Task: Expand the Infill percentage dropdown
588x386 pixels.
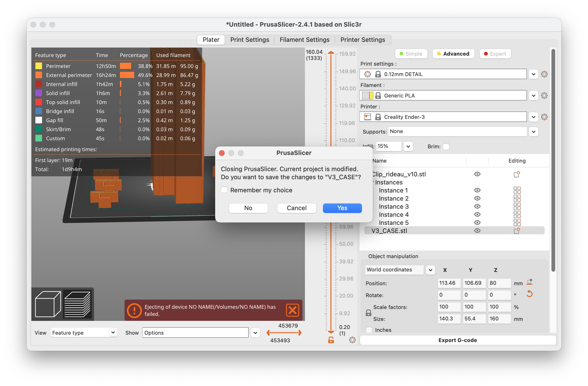Action: [x=408, y=146]
